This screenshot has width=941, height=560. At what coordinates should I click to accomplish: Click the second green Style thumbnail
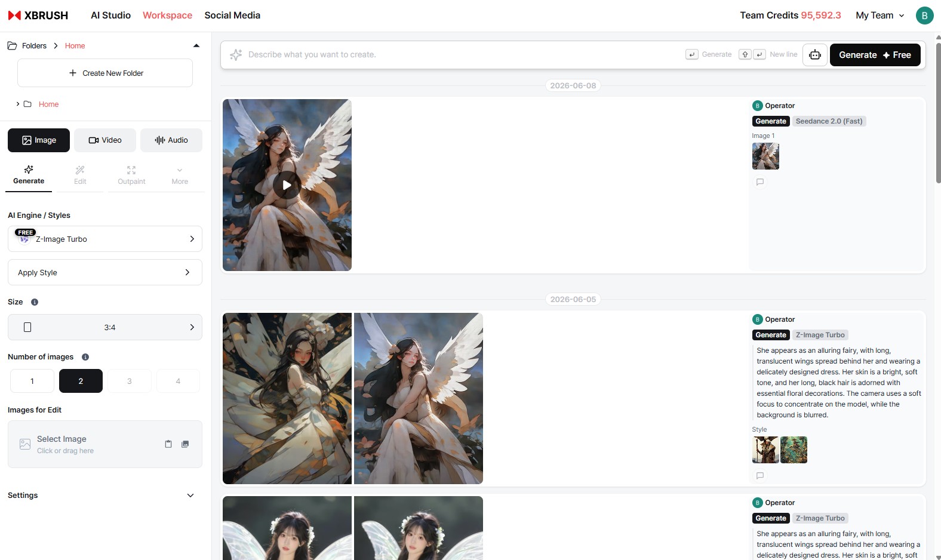coord(794,450)
